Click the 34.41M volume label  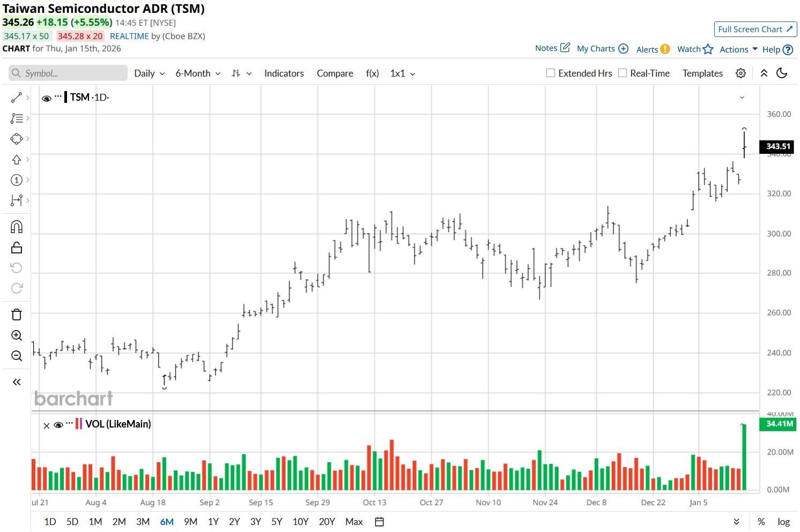tap(779, 424)
